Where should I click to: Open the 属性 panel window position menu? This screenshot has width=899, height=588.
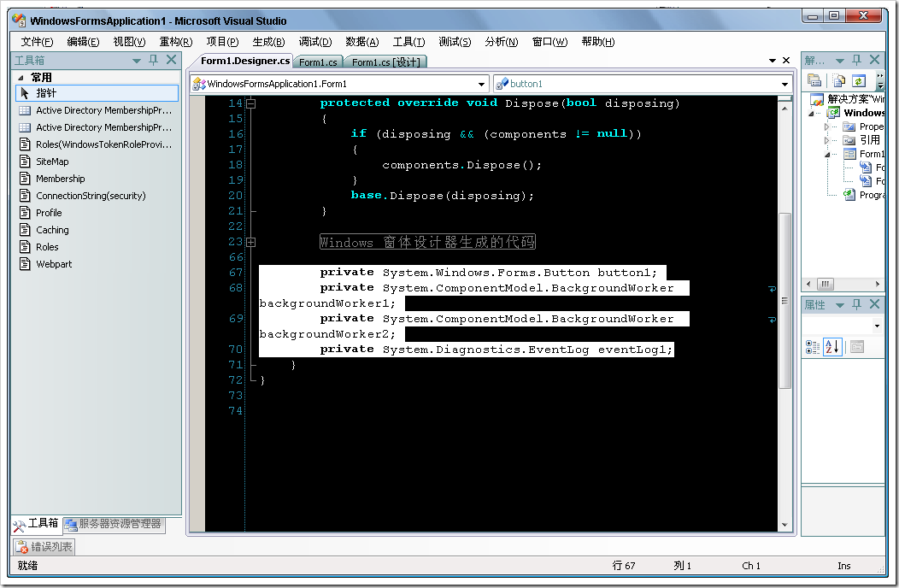pyautogui.click(x=840, y=305)
